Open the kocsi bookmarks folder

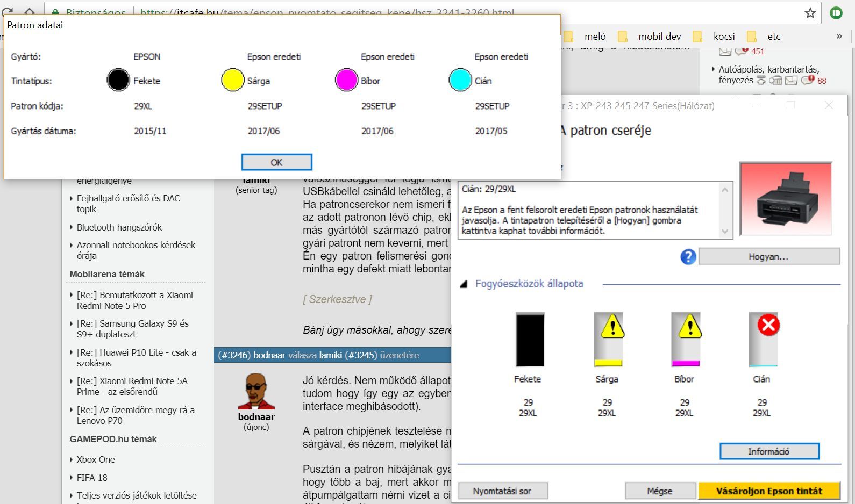pos(714,37)
